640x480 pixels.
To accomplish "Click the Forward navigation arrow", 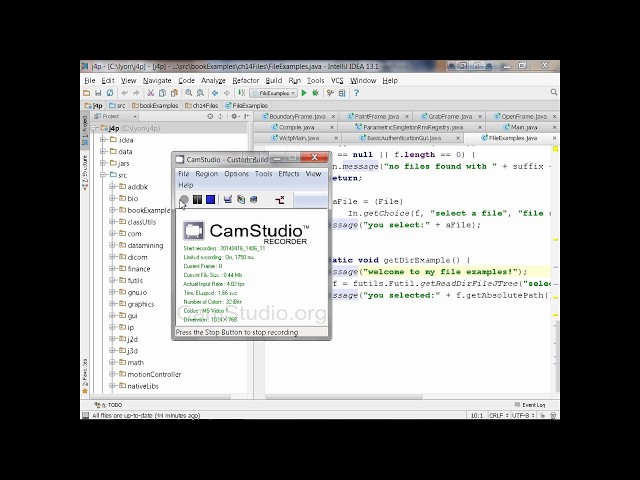I will click(x=227, y=93).
